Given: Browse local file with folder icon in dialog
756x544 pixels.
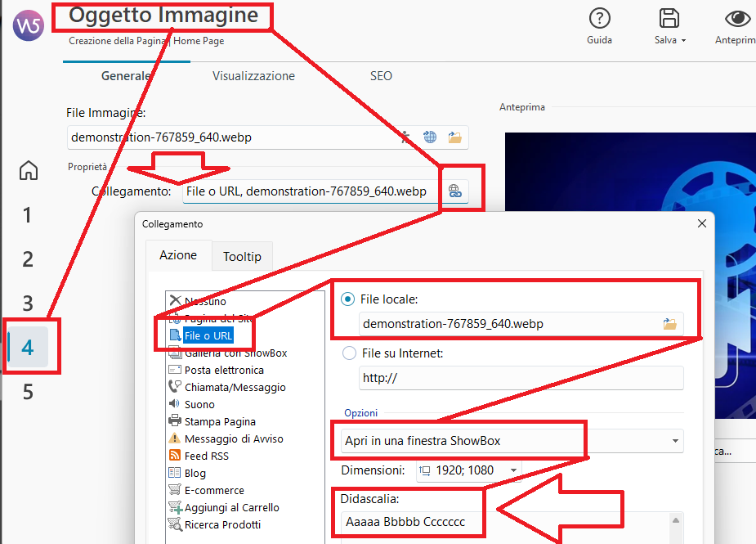Looking at the screenshot, I should point(670,324).
